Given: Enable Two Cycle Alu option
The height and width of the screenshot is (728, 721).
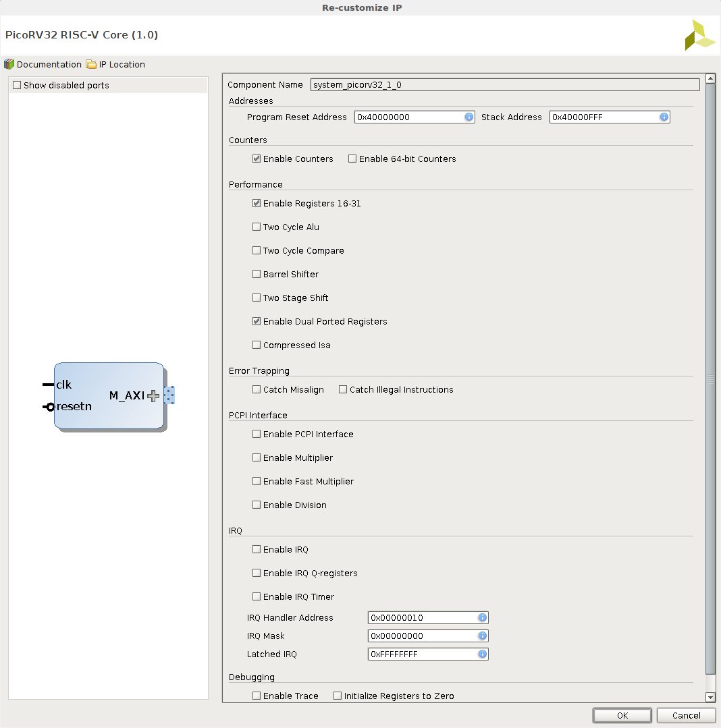Looking at the screenshot, I should tap(257, 227).
